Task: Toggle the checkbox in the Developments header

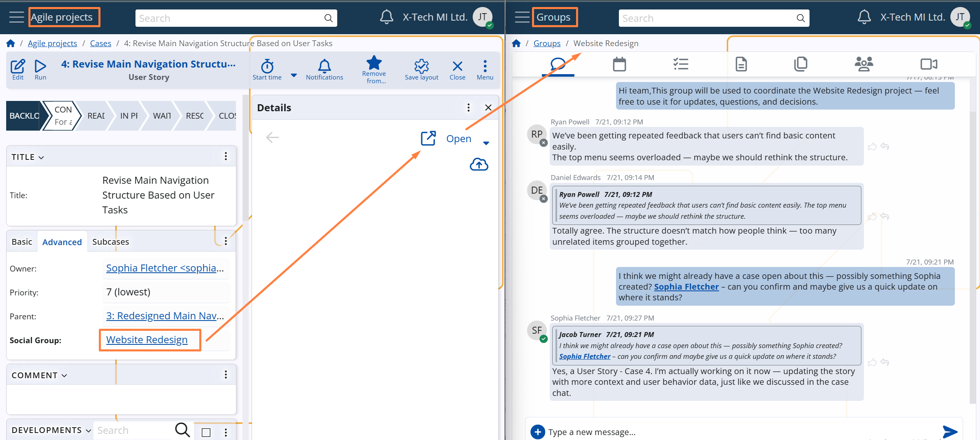Action: tap(206, 432)
